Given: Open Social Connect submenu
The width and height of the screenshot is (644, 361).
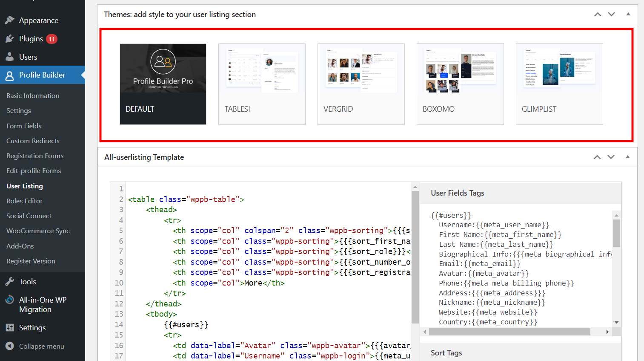Looking at the screenshot, I should (29, 216).
